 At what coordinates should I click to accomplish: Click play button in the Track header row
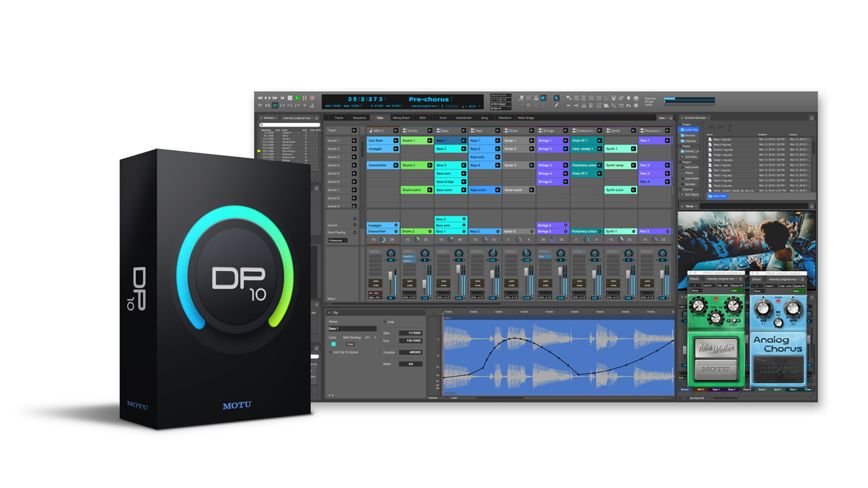click(354, 131)
